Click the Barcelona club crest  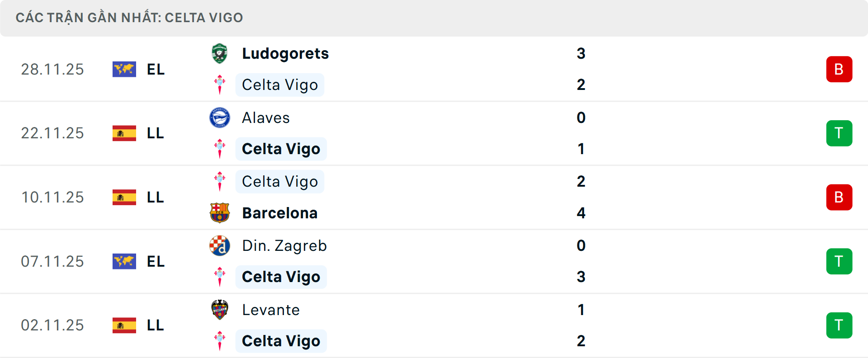220,213
